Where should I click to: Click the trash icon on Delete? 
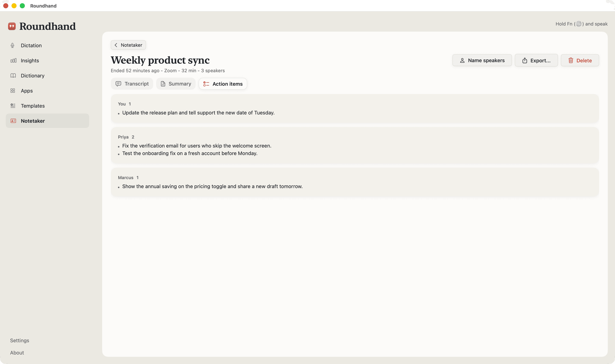coord(571,60)
